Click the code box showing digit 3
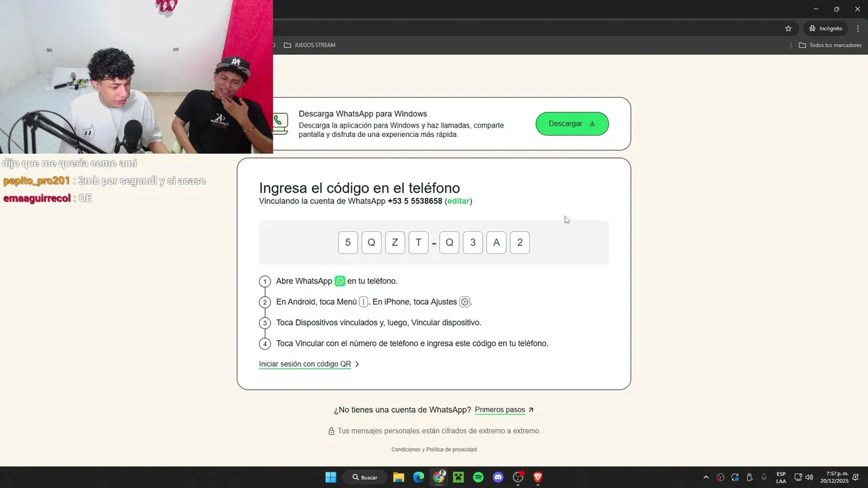868x488 pixels. (473, 243)
